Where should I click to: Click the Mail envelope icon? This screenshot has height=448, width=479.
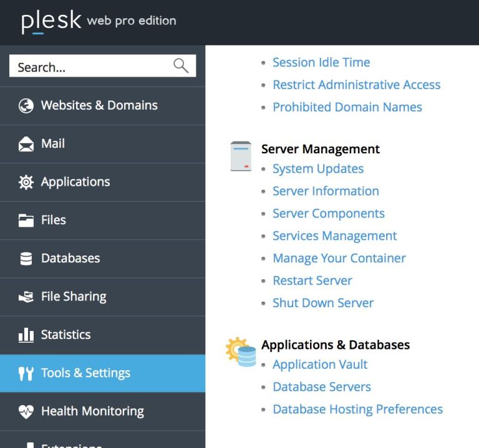(26, 144)
